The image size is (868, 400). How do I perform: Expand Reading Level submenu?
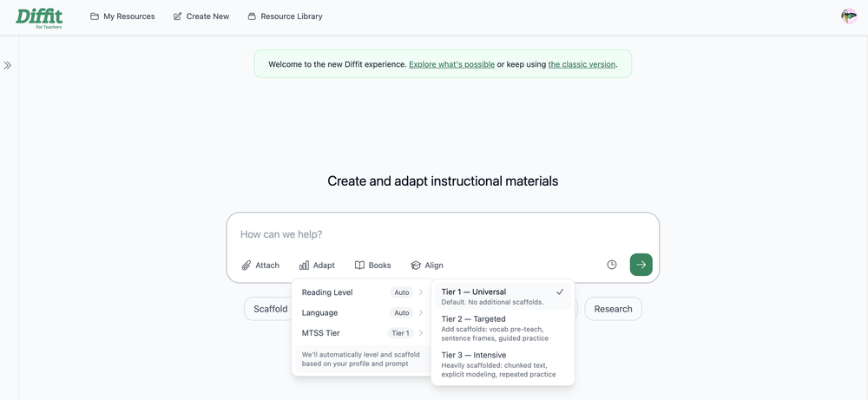click(x=361, y=292)
